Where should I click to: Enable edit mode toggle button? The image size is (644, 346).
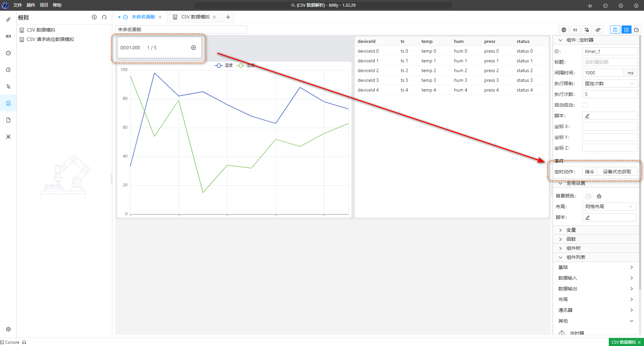pos(626,30)
